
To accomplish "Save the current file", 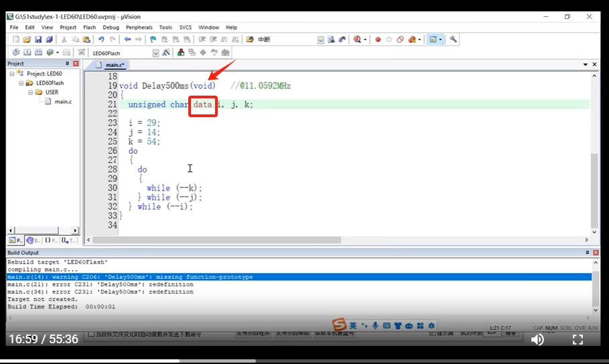I will [x=38, y=39].
